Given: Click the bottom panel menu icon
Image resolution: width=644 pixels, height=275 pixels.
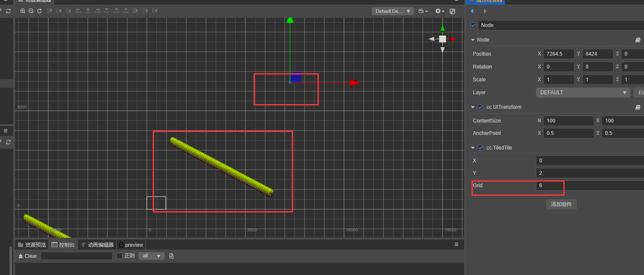Looking at the screenshot, I should pyautogui.click(x=457, y=244).
